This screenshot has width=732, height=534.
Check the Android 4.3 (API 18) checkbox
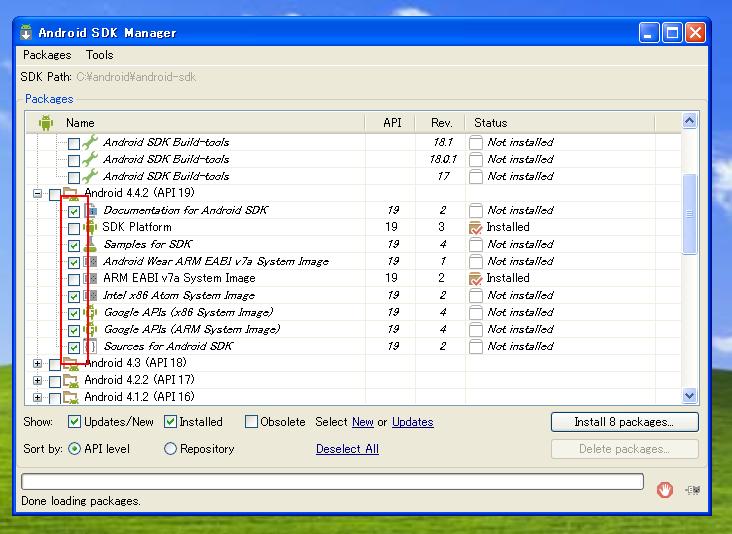pos(55,364)
